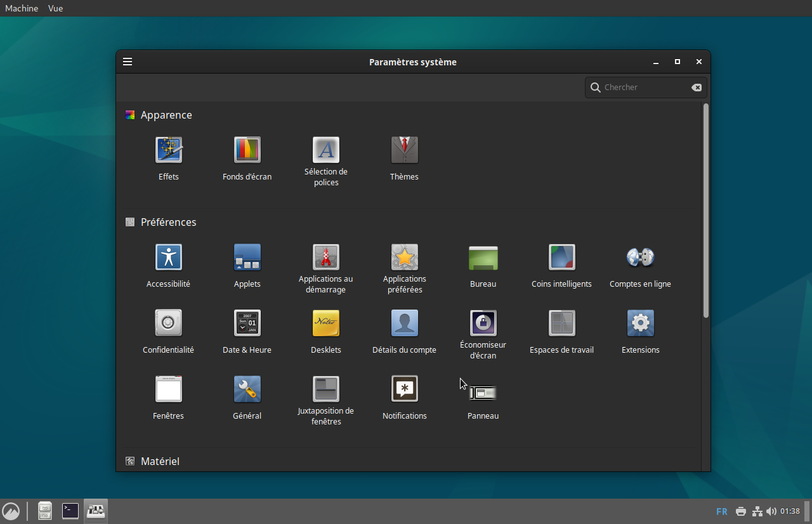Open Sélection de polices settings
This screenshot has height=524, width=812.
click(325, 150)
